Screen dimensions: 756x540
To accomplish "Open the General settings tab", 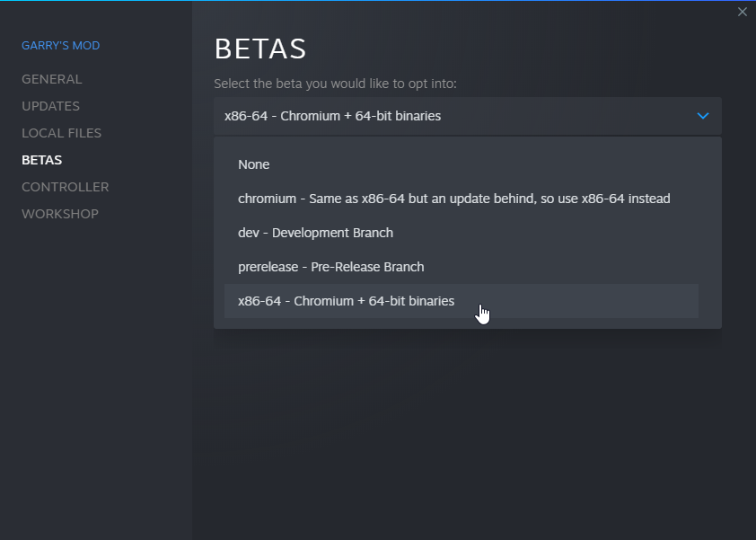I will (x=51, y=79).
